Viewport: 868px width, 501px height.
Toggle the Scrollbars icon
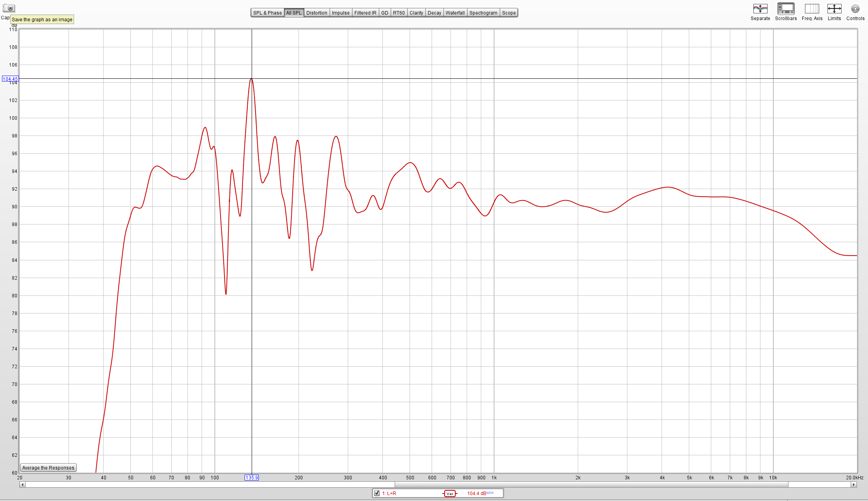pyautogui.click(x=786, y=9)
